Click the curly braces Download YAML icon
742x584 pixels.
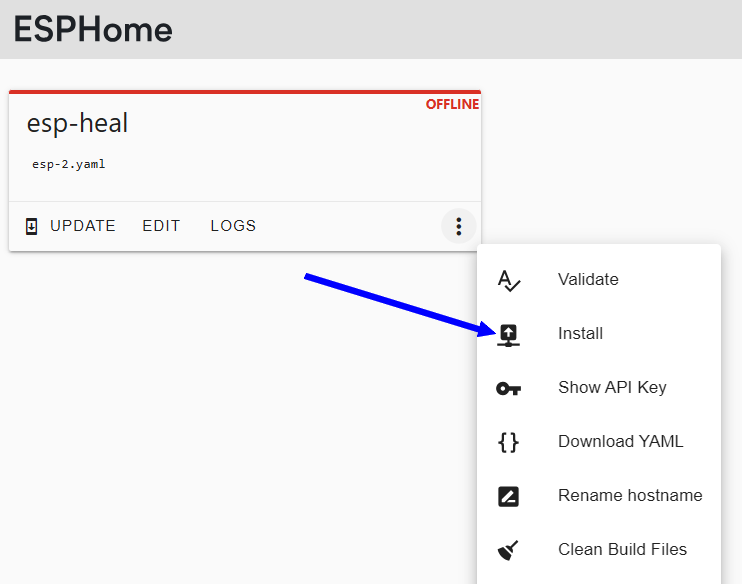click(x=508, y=442)
